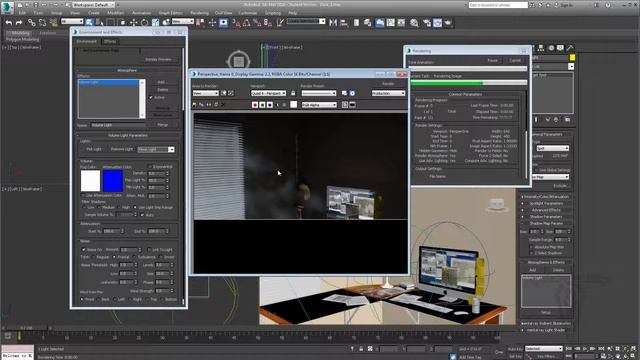This screenshot has height=360, width=640.
Task: Open the Animation menu
Action: coord(141,13)
